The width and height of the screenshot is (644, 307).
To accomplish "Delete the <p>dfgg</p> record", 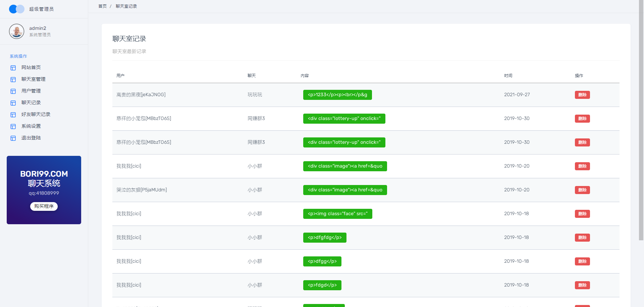I will coord(582,261).
